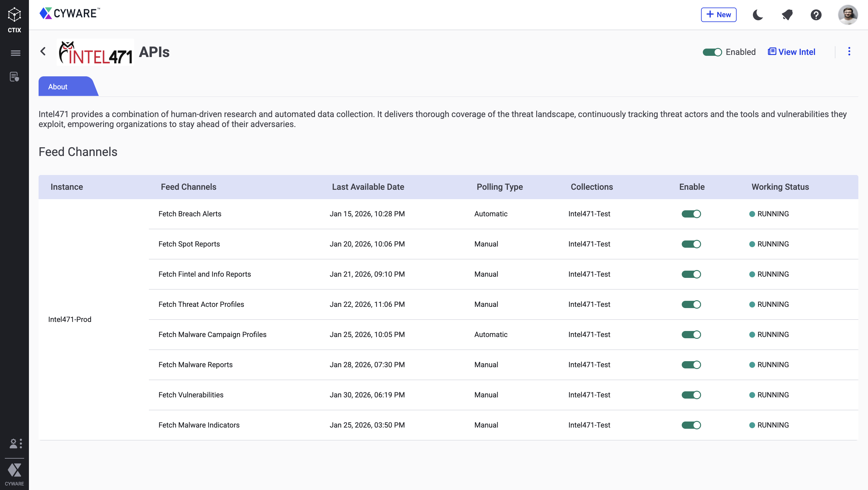Open notifications megaphone icon
Screen dimensions: 868x490
(787, 15)
